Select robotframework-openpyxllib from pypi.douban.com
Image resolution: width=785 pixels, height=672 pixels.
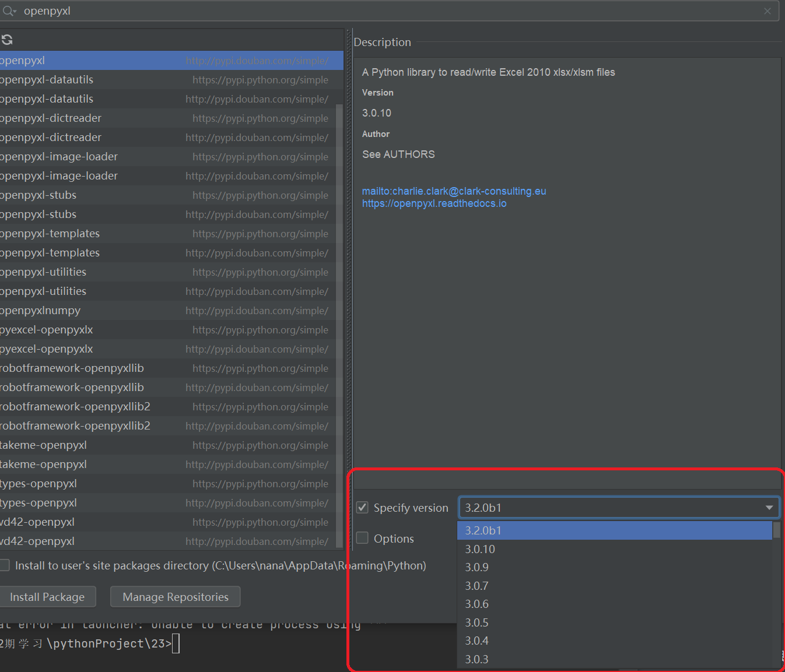(168, 388)
